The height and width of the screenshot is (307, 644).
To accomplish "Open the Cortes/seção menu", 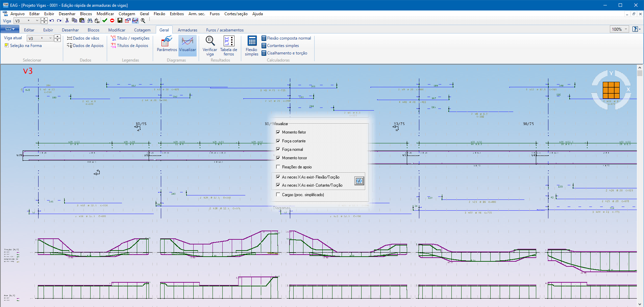I will (x=236, y=14).
